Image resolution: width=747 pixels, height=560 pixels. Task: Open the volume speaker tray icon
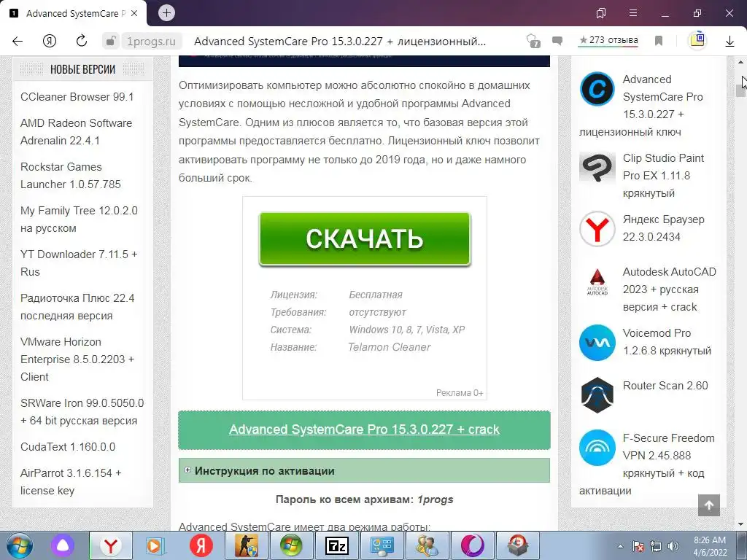coord(673,546)
